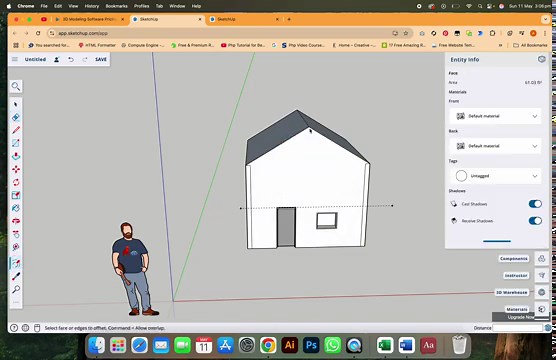The width and height of the screenshot is (556, 360).
Task: Switch to 3D Modeling Software Pricing tab
Action: pos(90,19)
